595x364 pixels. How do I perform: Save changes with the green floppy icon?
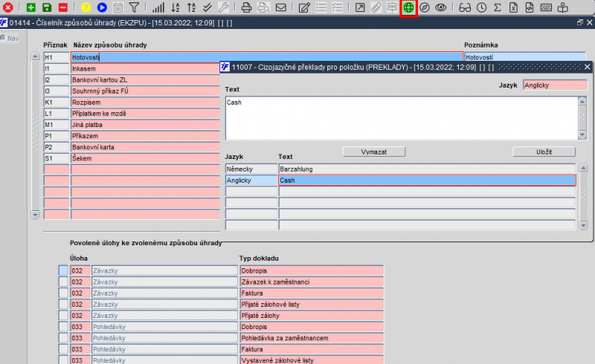pyautogui.click(x=47, y=7)
